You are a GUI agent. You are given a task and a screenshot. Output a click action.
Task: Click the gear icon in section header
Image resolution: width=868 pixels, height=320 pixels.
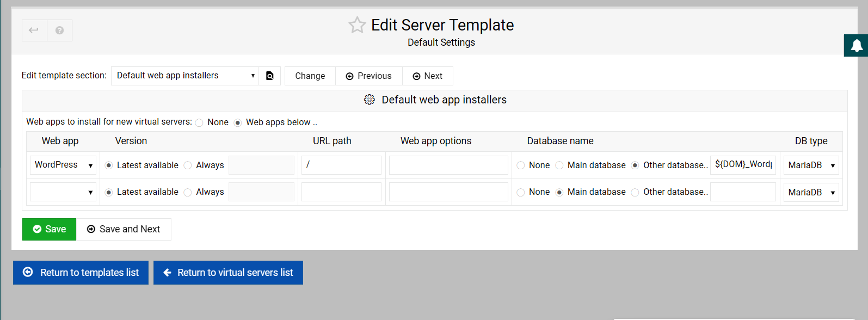(370, 100)
